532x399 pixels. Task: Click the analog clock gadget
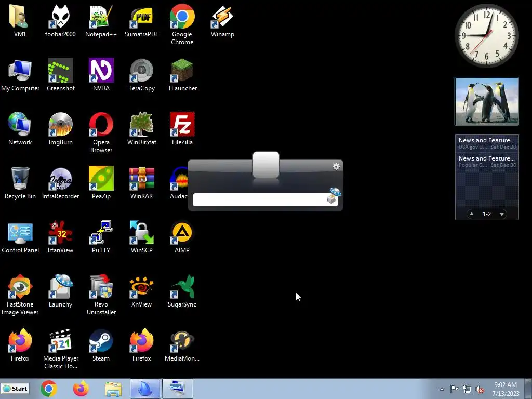tap(486, 35)
